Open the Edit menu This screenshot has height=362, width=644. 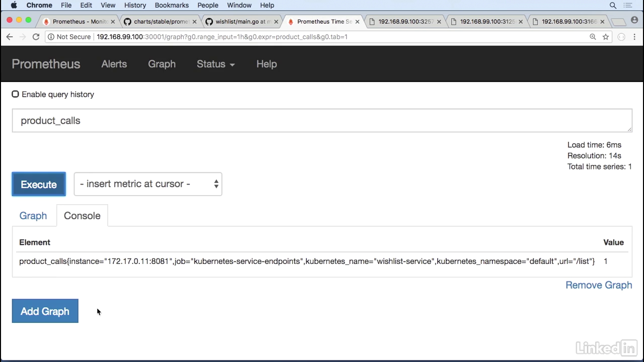click(86, 5)
